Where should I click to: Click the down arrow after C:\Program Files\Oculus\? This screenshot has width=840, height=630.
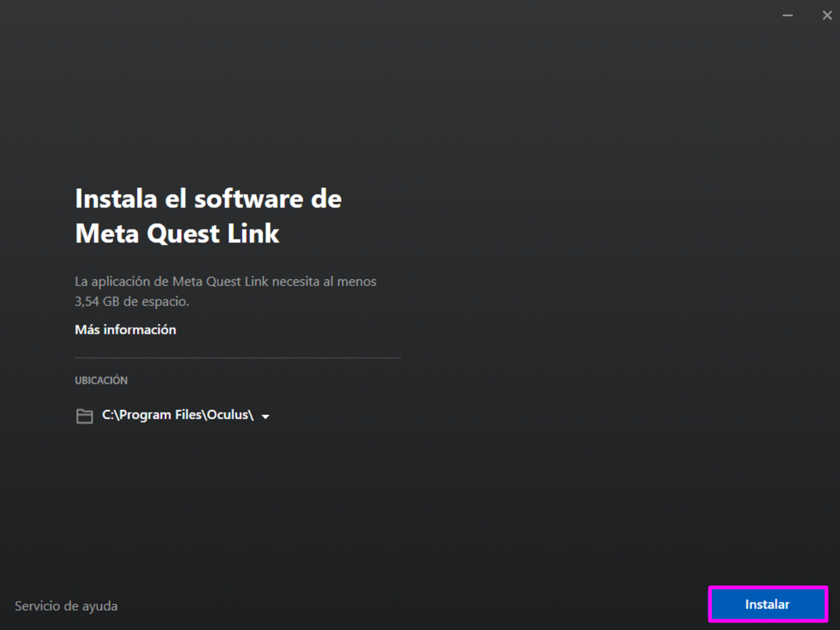pos(266,416)
